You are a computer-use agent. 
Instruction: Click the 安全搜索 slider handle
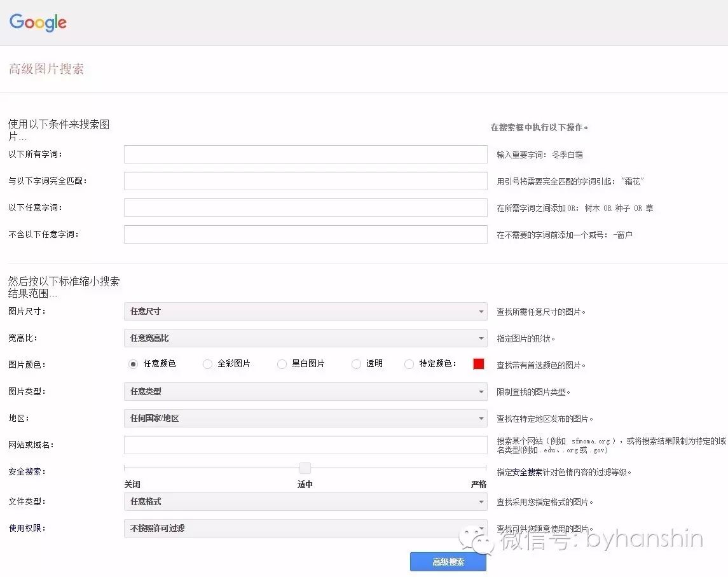(305, 468)
